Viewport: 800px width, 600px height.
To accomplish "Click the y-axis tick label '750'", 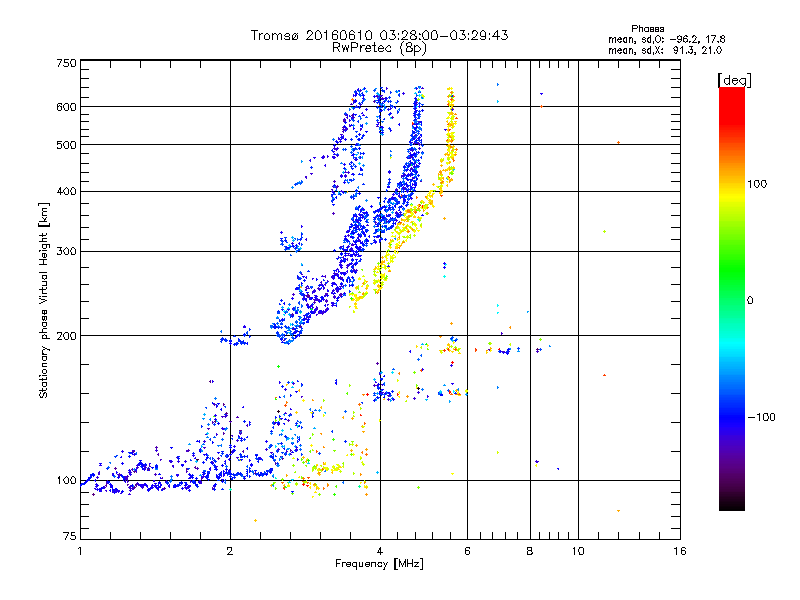I will click(x=66, y=63).
